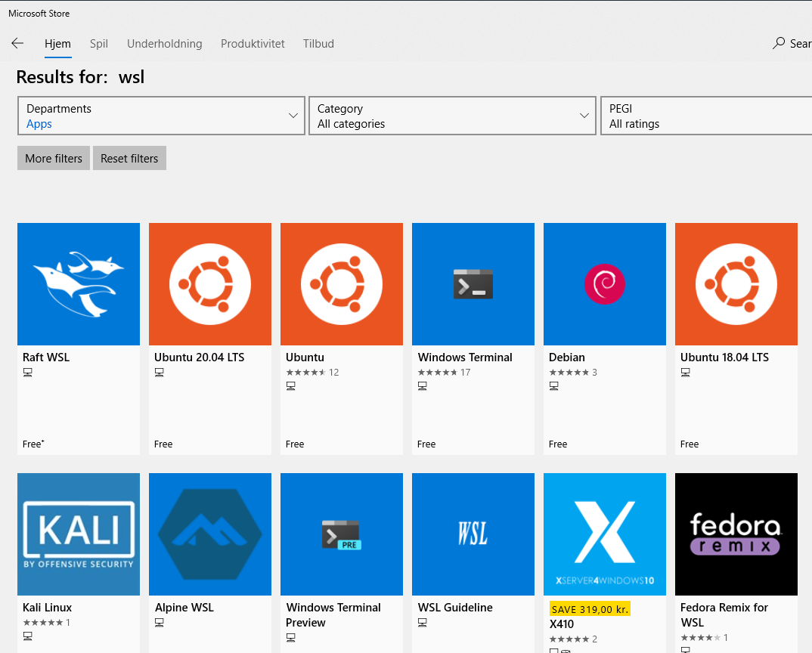Open the Windows Terminal title link
This screenshot has width=812, height=653.
(465, 357)
